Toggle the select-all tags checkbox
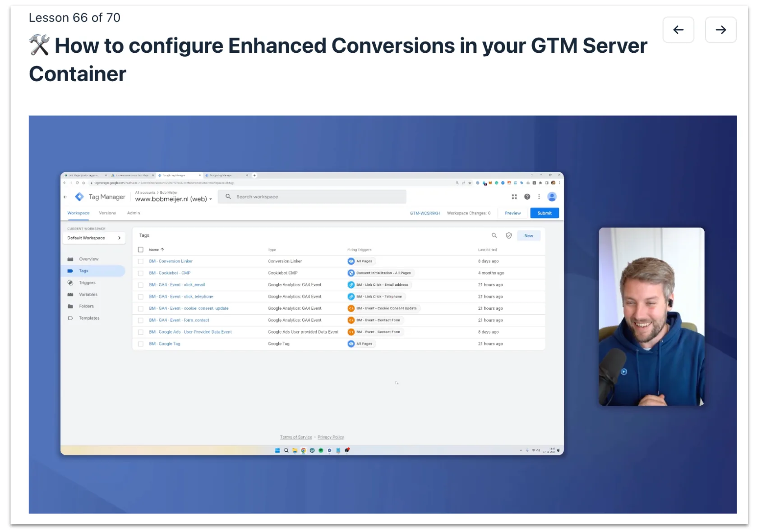This screenshot has width=757, height=532. pyautogui.click(x=141, y=250)
